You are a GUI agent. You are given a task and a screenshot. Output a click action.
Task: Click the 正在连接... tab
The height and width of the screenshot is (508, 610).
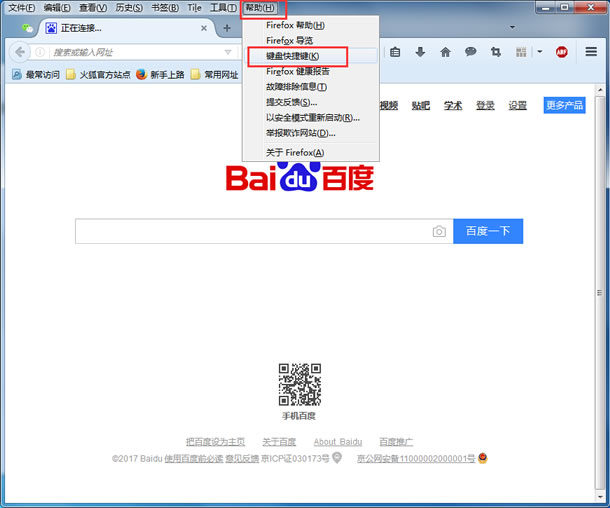[x=127, y=28]
